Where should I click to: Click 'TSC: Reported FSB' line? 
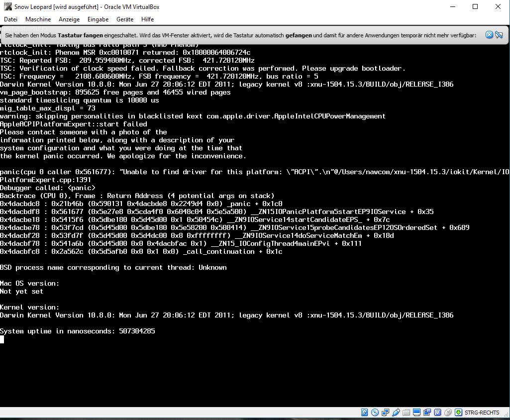127,60
